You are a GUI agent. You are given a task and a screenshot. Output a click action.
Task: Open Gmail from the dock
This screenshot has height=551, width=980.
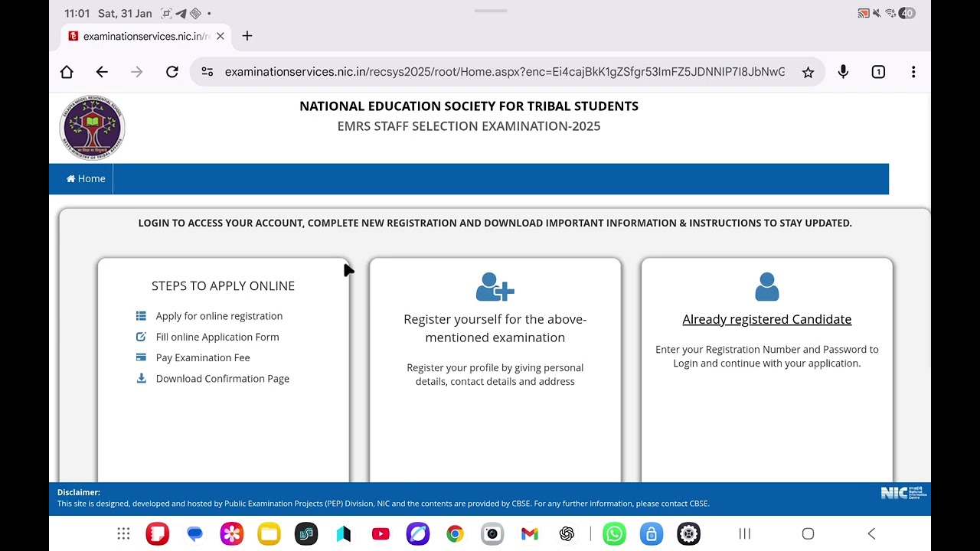tap(530, 534)
